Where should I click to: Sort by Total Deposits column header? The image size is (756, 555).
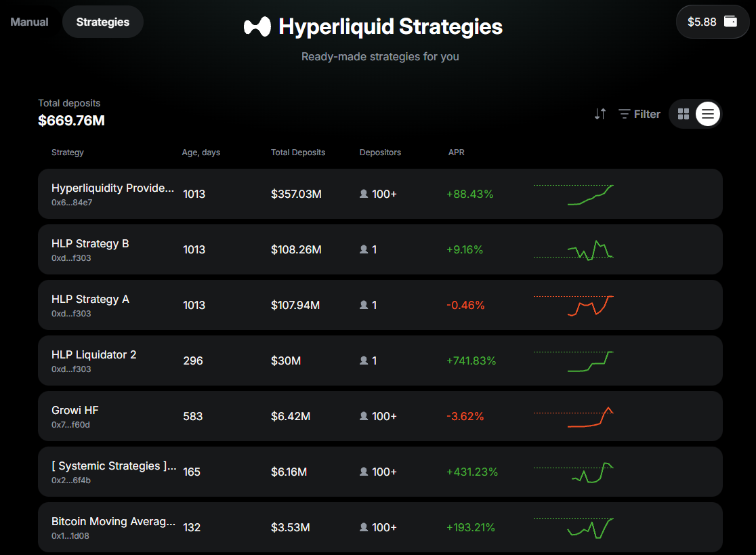298,152
